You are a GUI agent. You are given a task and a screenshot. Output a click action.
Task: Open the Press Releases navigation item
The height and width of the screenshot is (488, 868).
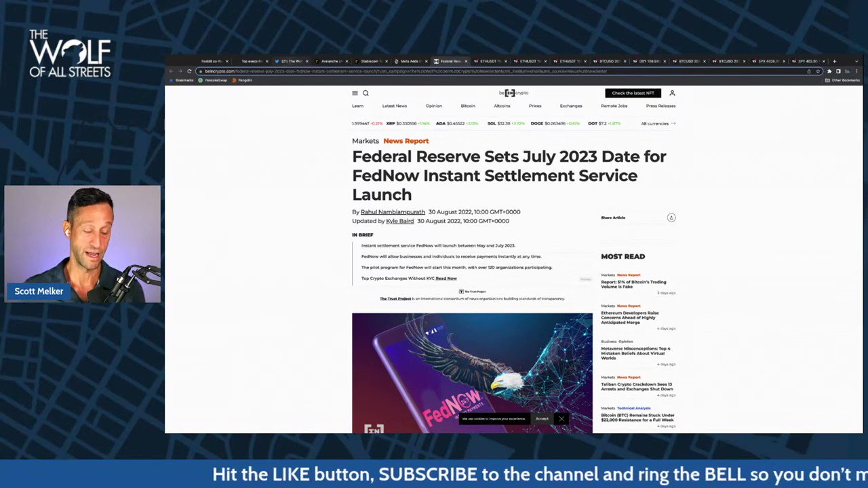pyautogui.click(x=660, y=106)
